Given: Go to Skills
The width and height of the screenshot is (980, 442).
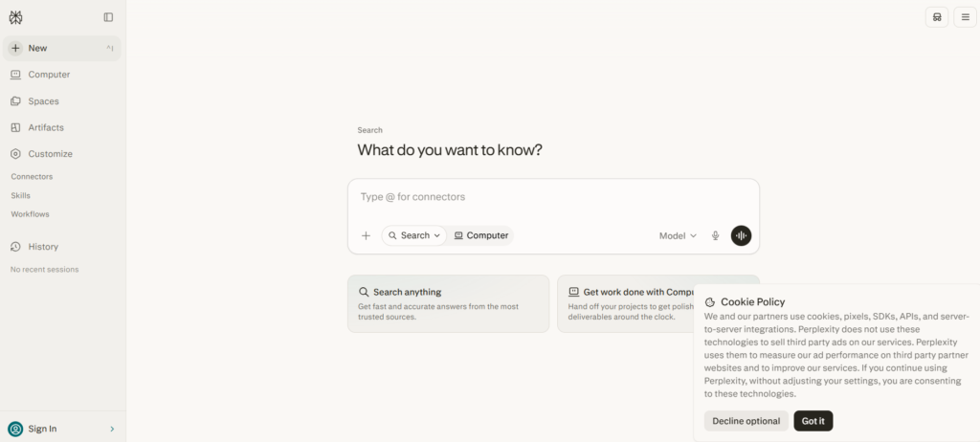Looking at the screenshot, I should click(x=21, y=196).
